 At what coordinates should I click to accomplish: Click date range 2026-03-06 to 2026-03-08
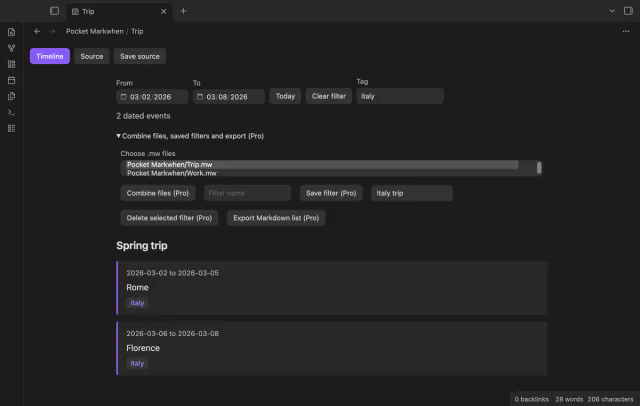[172, 333]
